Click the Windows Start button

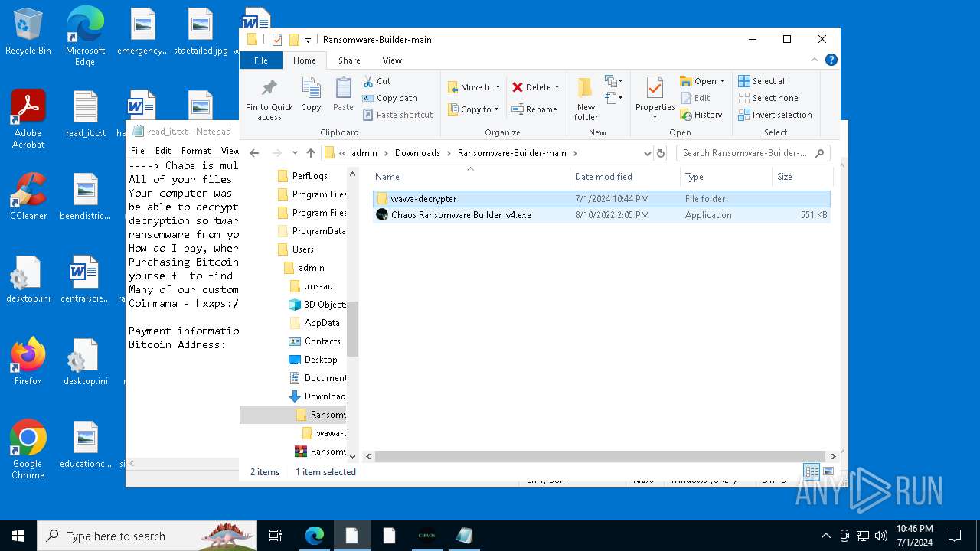pyautogui.click(x=18, y=536)
